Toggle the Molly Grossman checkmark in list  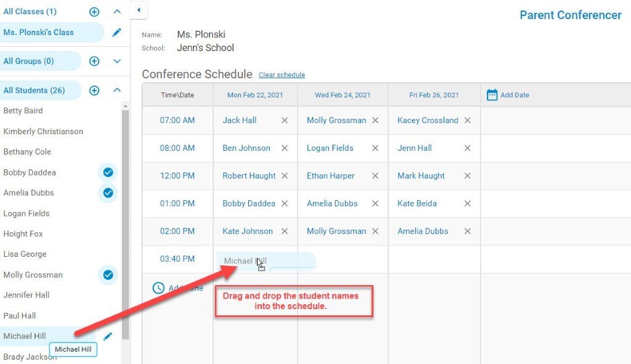pos(108,275)
